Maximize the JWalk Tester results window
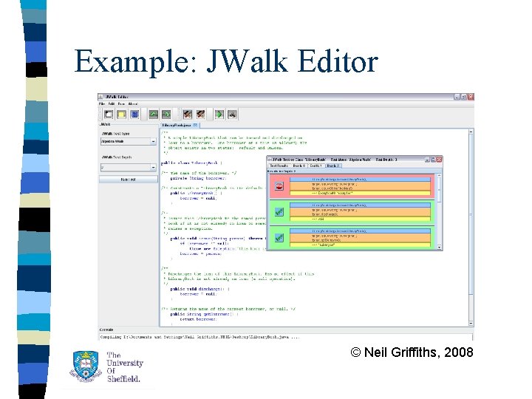Viewport: 532px width, 399px height. 433,160
